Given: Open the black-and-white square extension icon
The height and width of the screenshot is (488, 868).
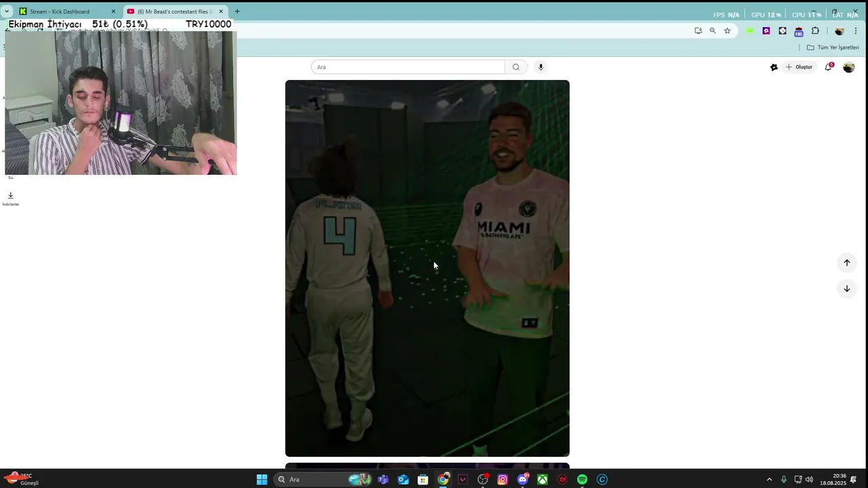Looking at the screenshot, I should click(x=783, y=30).
